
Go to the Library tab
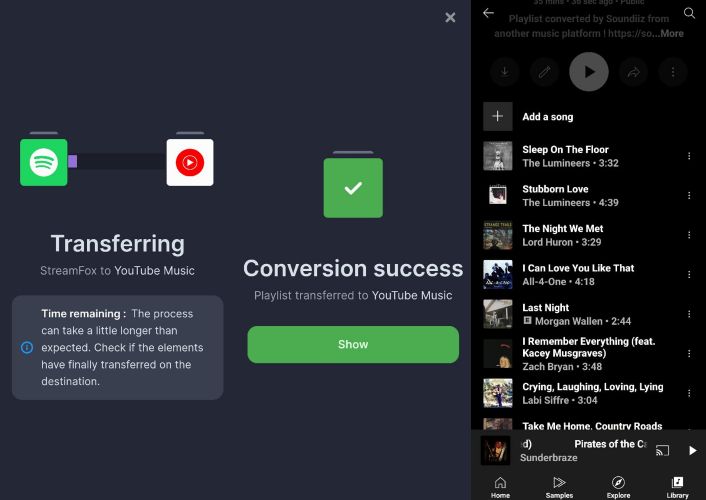[x=677, y=487]
